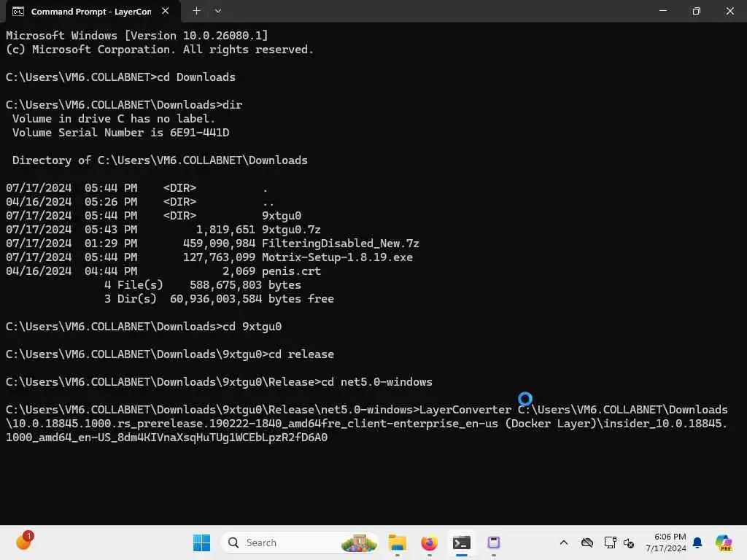747x560 pixels.
Task: Click the Terminal taskbar icon
Action: (462, 542)
